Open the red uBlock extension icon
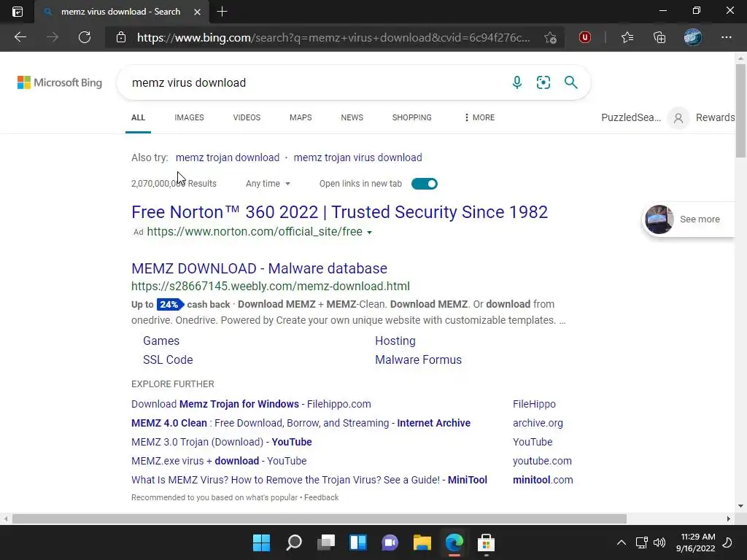The height and width of the screenshot is (560, 747). [x=584, y=37]
